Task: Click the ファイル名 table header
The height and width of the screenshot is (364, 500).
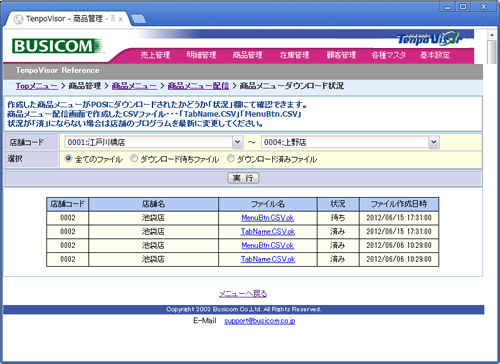Action: pyautogui.click(x=268, y=204)
